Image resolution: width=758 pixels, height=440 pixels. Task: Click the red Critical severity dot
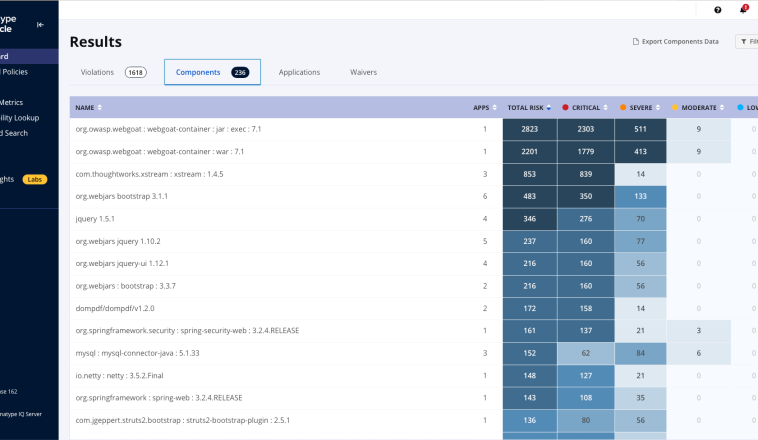click(x=566, y=107)
